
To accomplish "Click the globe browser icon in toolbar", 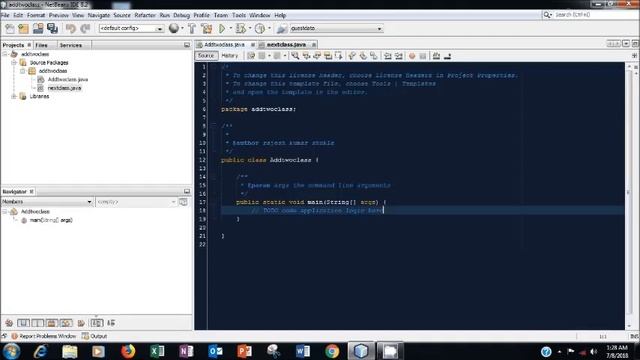I will [x=174, y=28].
